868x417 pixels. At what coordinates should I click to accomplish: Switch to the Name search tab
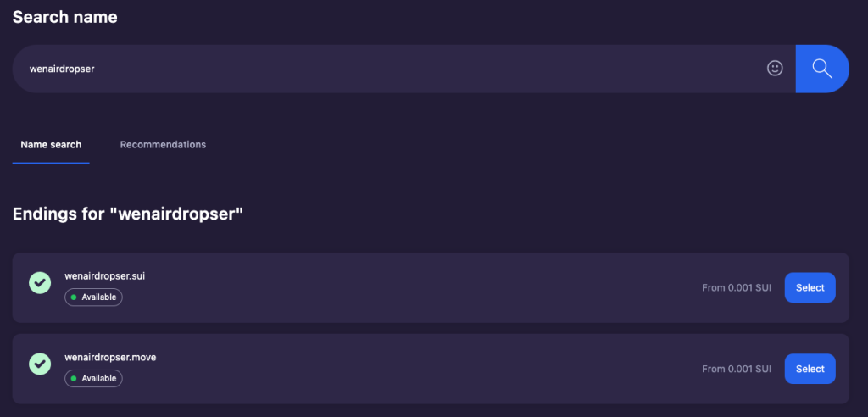click(x=51, y=145)
